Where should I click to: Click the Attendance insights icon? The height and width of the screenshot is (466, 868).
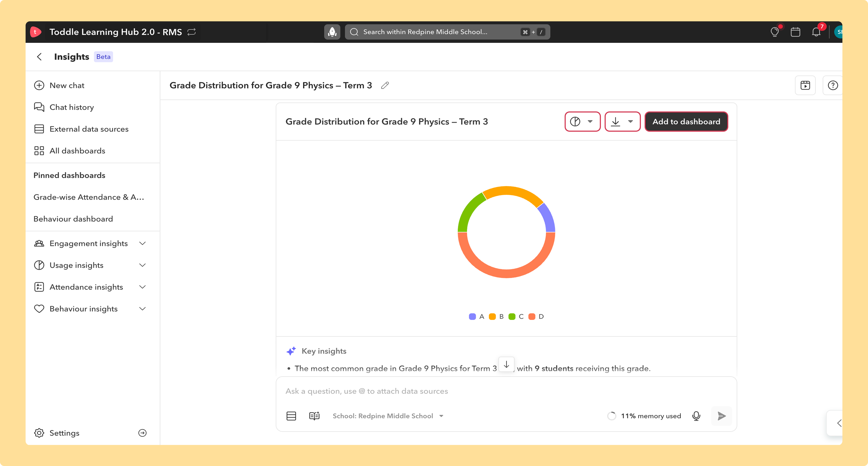[x=39, y=287]
